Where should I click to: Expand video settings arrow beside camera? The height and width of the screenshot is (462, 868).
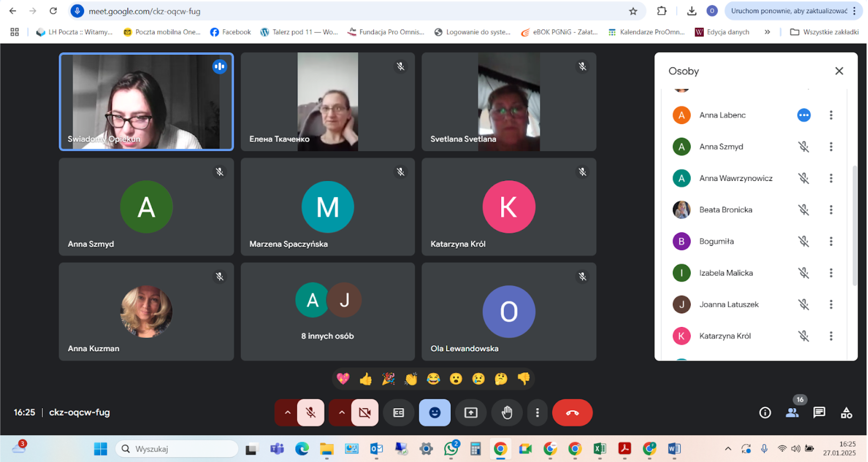[341, 412]
